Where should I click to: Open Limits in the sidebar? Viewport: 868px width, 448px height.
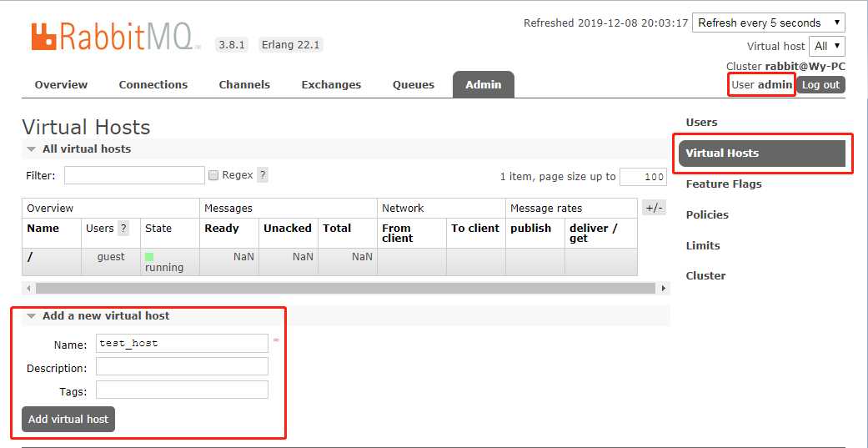click(x=703, y=245)
